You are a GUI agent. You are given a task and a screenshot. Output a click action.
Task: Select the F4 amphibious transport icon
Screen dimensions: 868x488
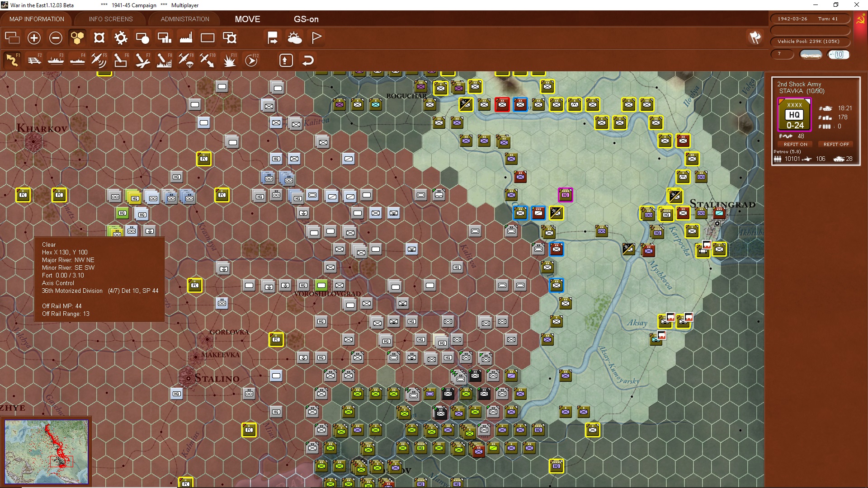pyautogui.click(x=77, y=60)
